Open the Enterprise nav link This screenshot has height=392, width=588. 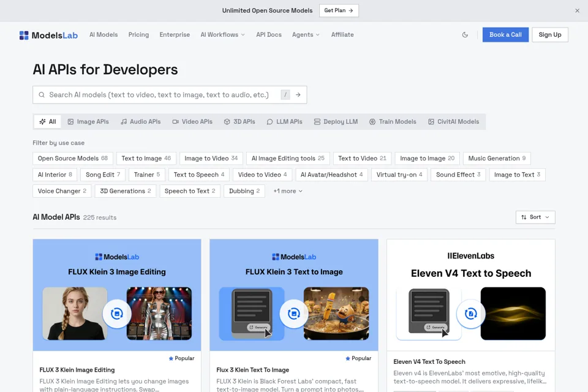click(x=175, y=35)
